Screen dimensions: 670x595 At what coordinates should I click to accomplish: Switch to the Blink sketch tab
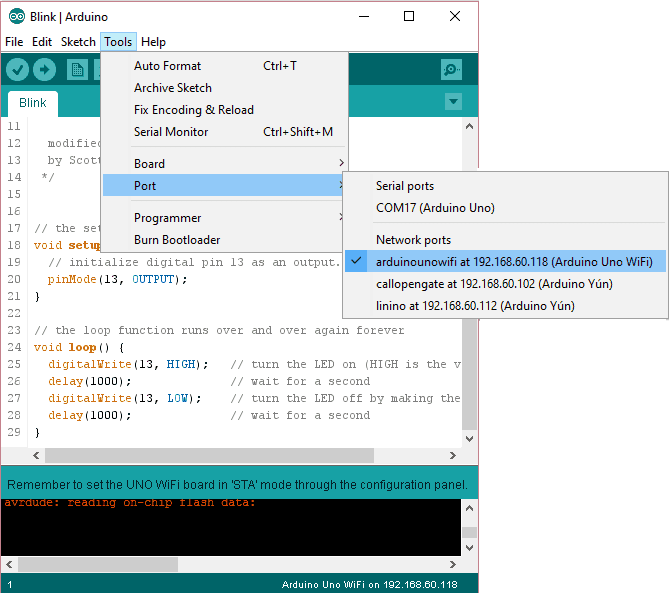33,103
